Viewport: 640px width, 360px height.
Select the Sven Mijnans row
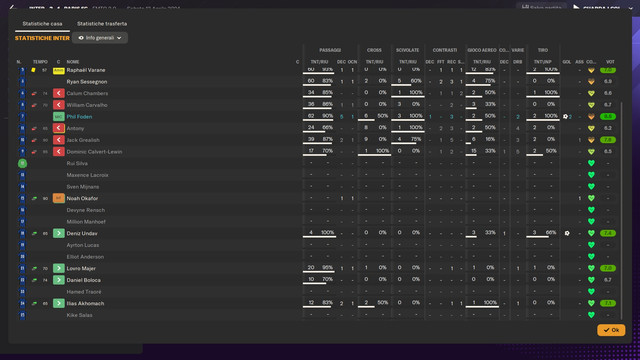click(318, 187)
